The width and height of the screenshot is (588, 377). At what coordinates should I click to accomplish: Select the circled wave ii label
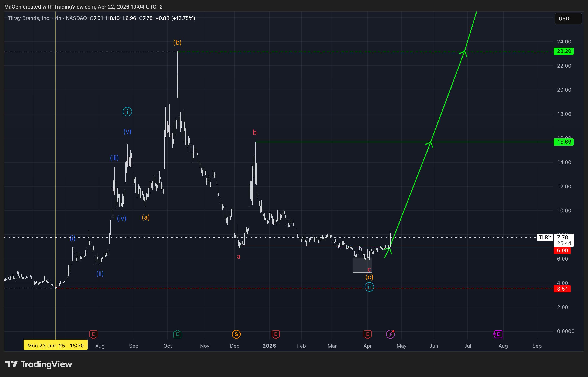(x=369, y=287)
